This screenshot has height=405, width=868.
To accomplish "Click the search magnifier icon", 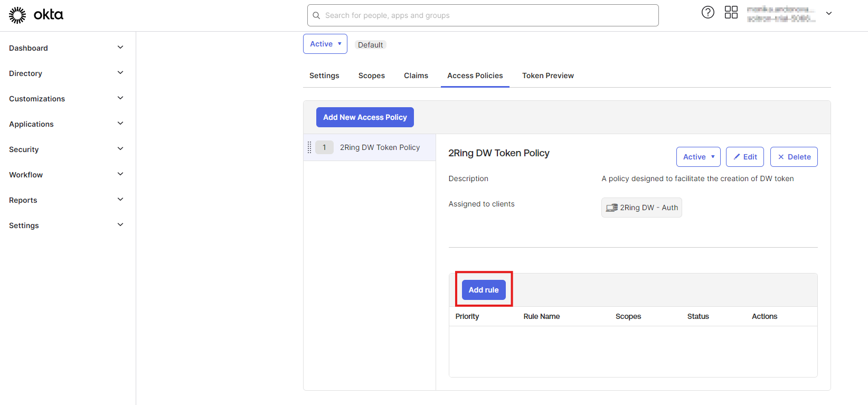I will [316, 15].
